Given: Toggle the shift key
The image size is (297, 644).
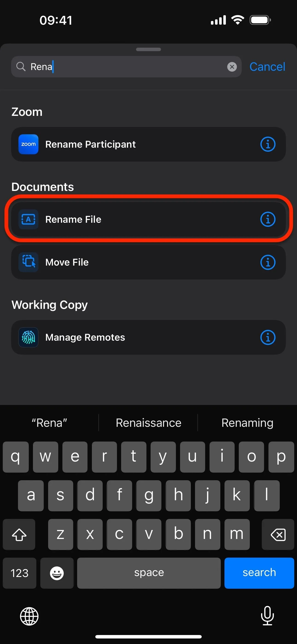Looking at the screenshot, I should pos(19,534).
